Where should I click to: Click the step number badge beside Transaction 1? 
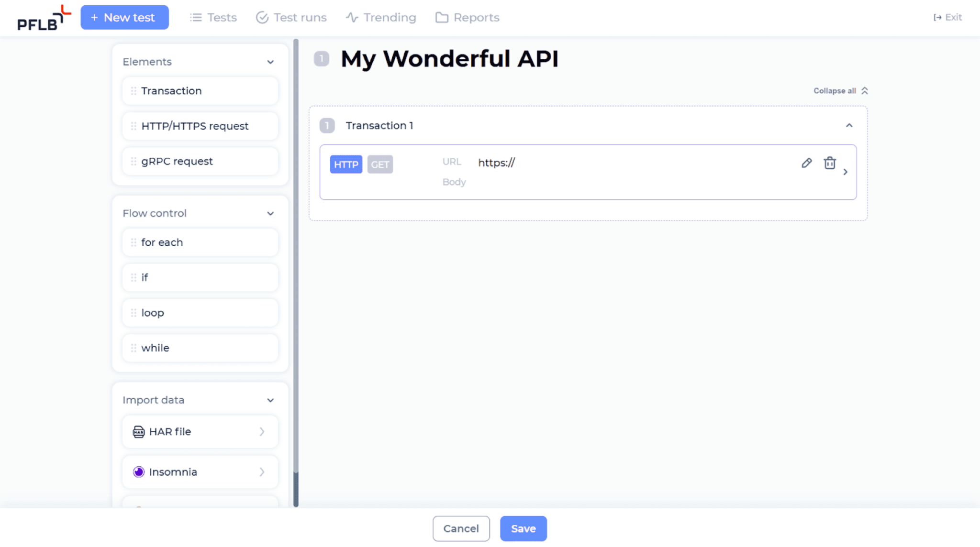(327, 126)
